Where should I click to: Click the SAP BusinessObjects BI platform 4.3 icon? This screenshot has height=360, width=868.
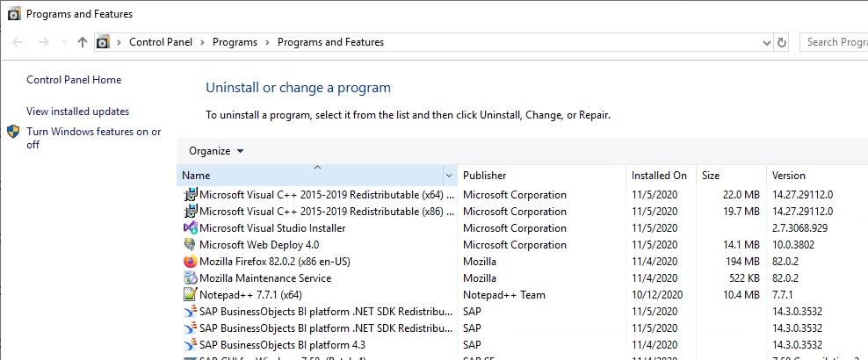pyautogui.click(x=190, y=345)
